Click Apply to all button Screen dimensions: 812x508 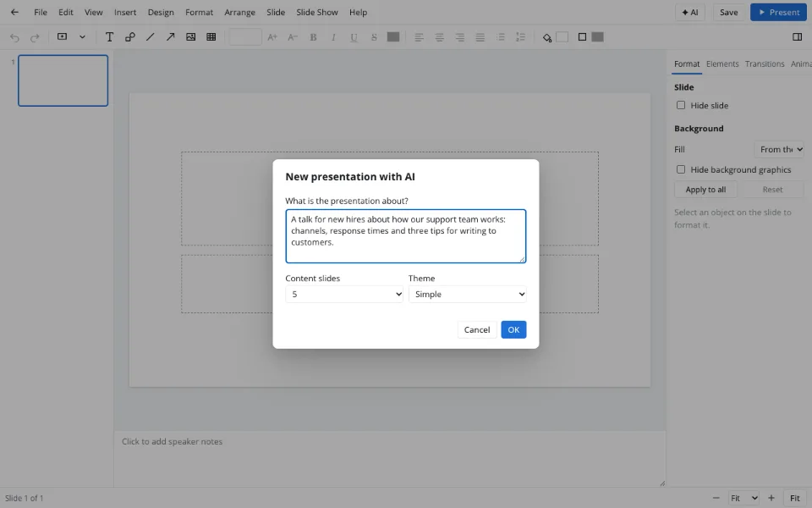[705, 189]
